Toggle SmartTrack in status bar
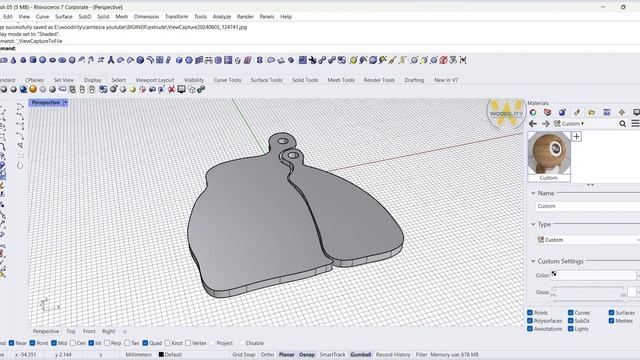 click(x=332, y=355)
